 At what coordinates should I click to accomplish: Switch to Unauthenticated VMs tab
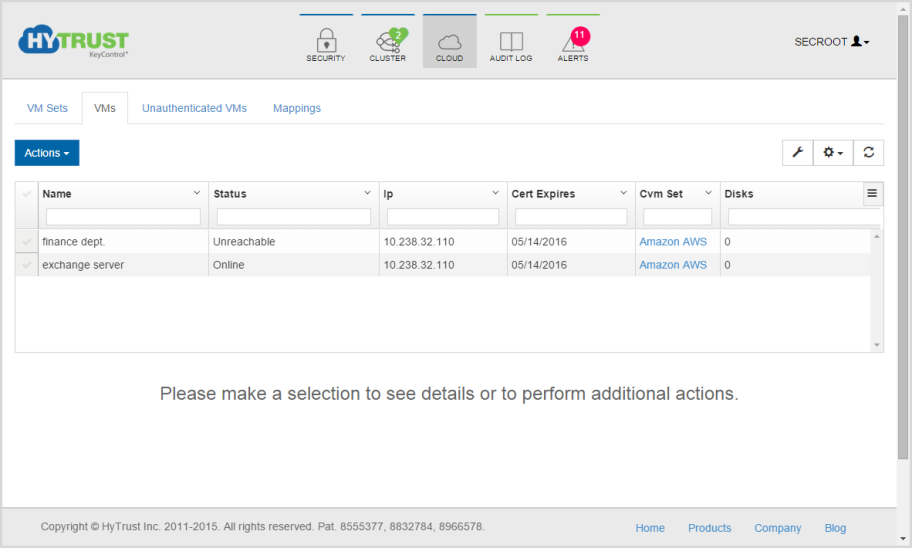(x=194, y=108)
